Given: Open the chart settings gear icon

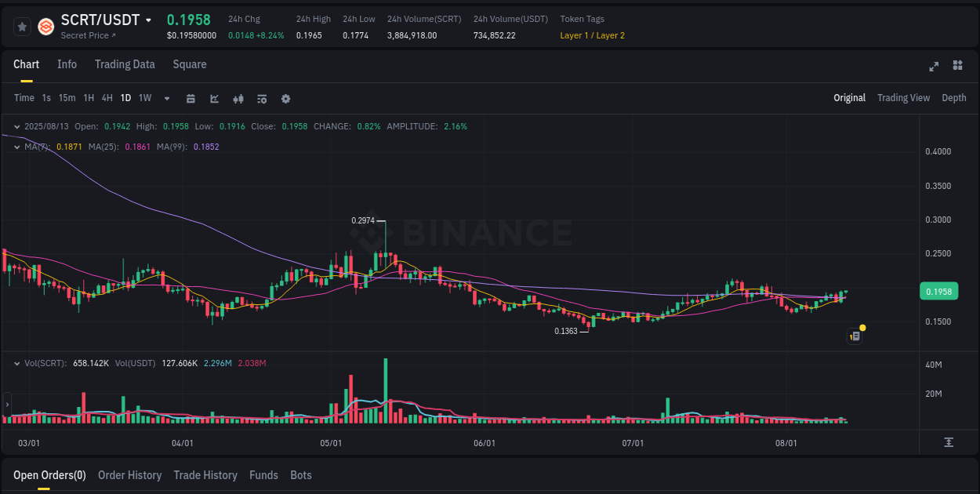Looking at the screenshot, I should (285, 99).
